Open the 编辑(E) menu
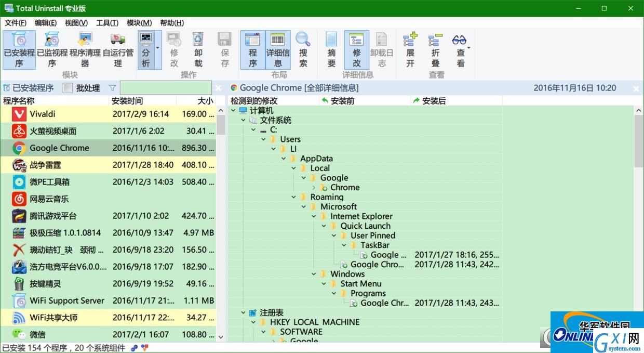Image resolution: width=644 pixels, height=353 pixels. (46, 23)
